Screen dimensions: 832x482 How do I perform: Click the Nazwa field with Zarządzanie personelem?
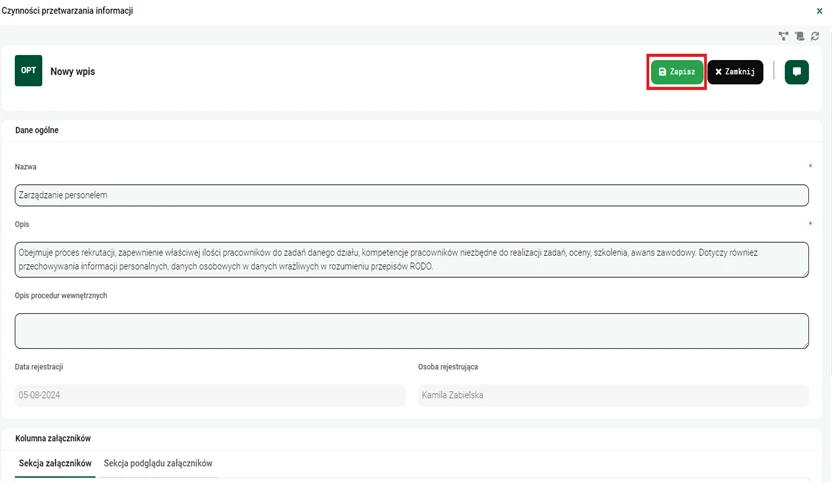pos(411,195)
